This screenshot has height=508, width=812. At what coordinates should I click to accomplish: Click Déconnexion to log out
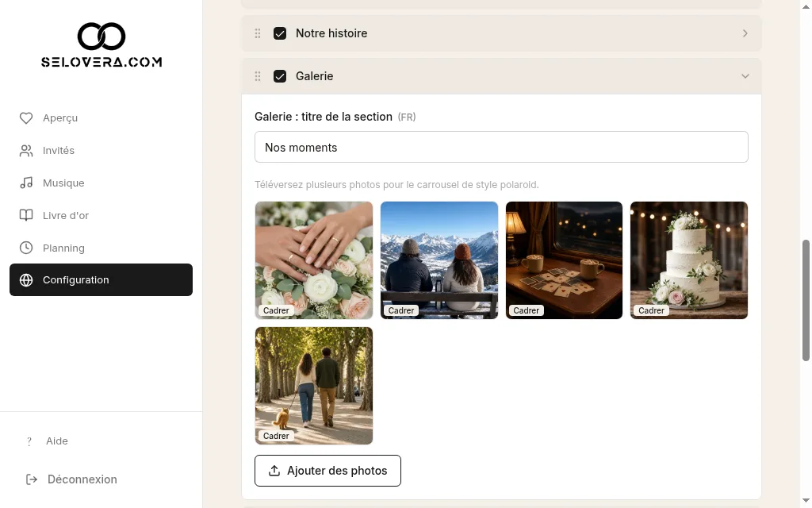(x=82, y=479)
